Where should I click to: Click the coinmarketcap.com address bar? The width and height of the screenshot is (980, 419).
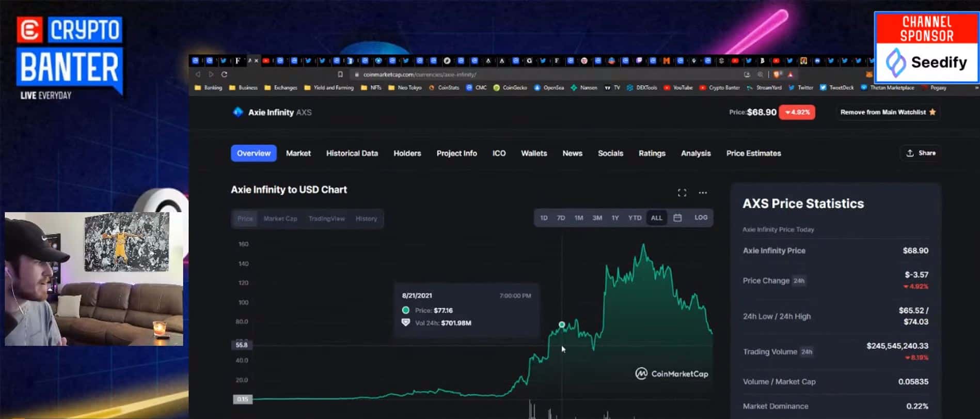coord(547,74)
